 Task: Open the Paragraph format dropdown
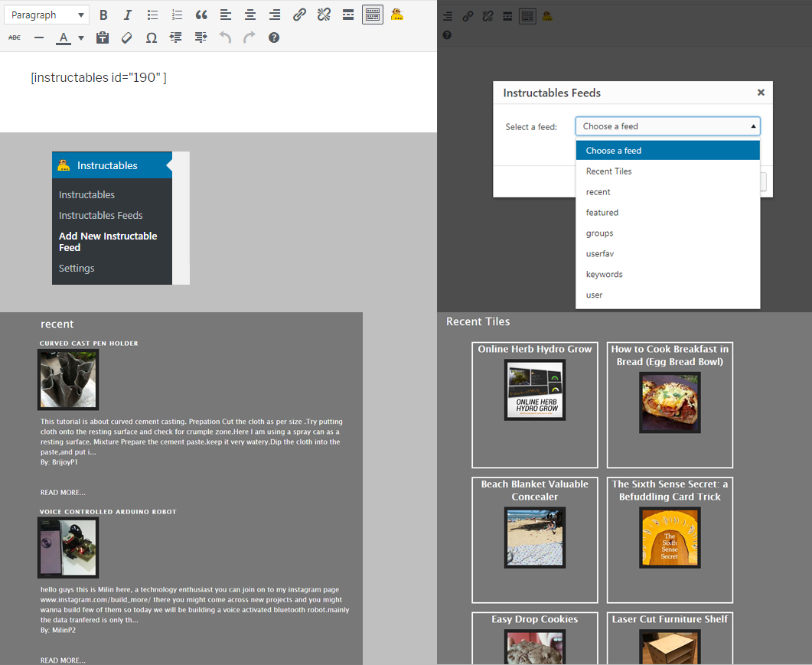(47, 15)
